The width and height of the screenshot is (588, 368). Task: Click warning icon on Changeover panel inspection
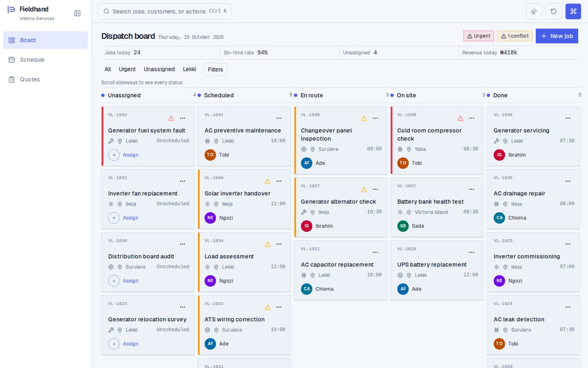point(364,118)
